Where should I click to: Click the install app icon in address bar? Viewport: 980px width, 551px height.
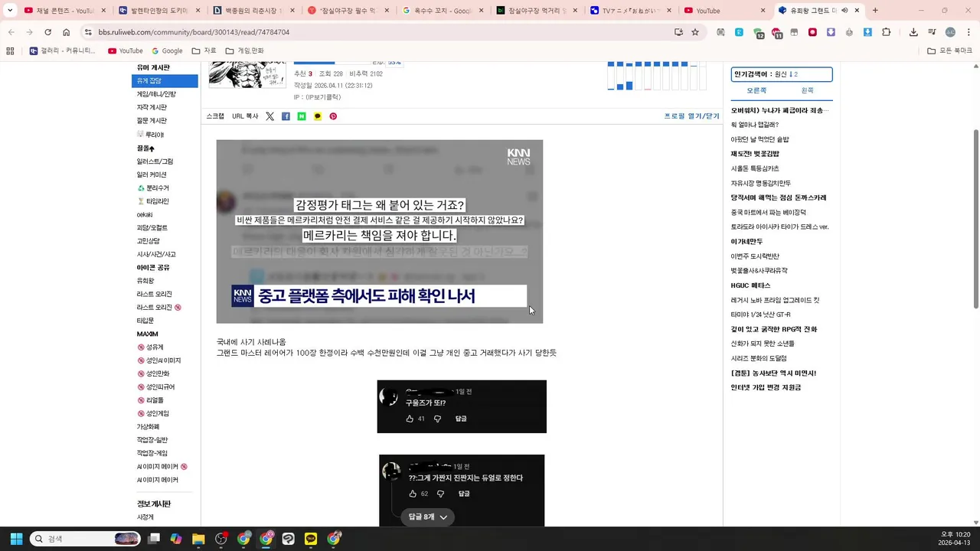click(678, 32)
